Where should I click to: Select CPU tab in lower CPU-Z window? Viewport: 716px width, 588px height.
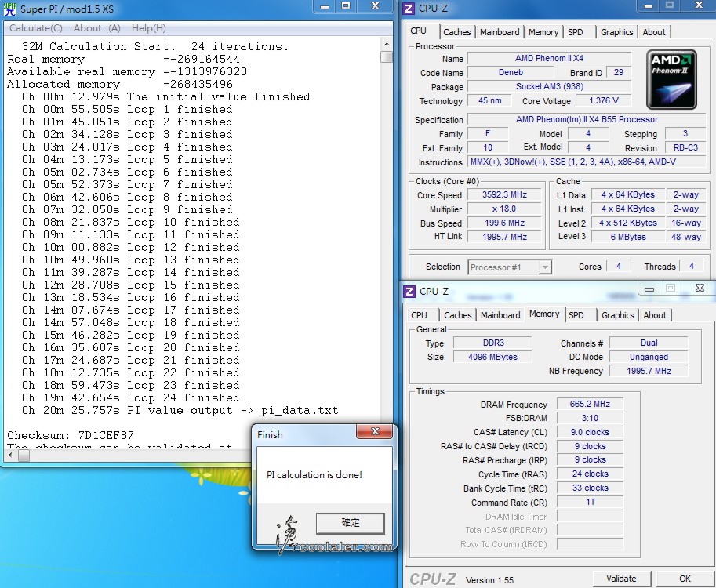tap(419, 315)
